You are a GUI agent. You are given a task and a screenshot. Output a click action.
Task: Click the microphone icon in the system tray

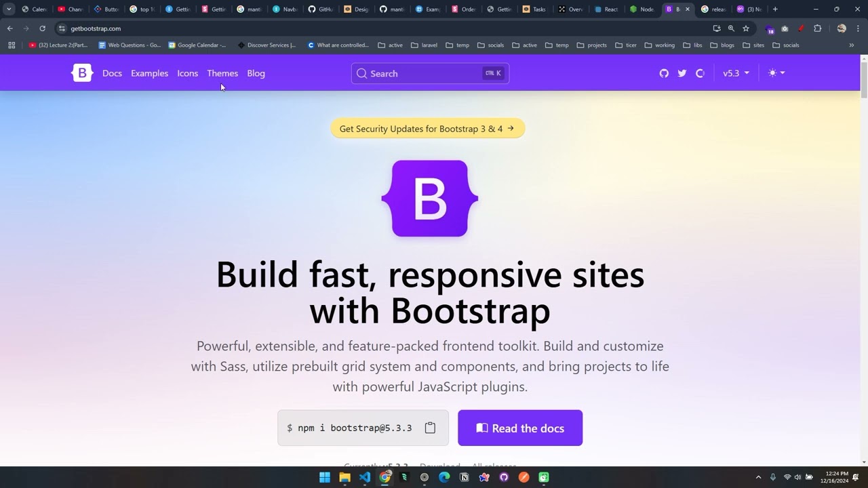coord(772,477)
